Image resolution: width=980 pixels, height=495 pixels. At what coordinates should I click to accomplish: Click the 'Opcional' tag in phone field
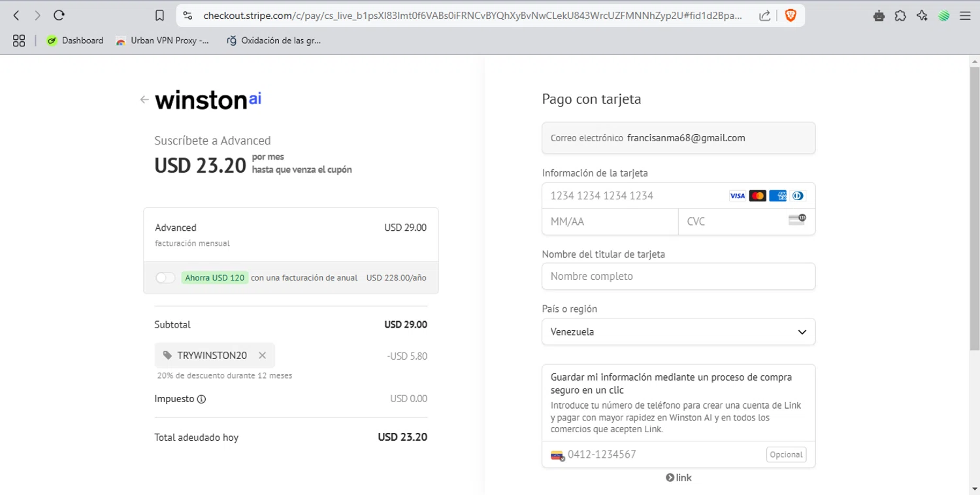786,454
